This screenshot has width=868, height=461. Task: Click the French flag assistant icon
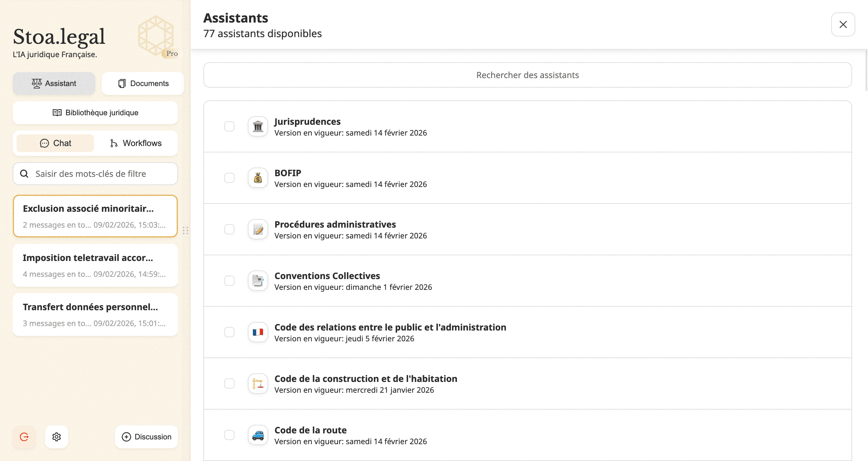pos(258,332)
